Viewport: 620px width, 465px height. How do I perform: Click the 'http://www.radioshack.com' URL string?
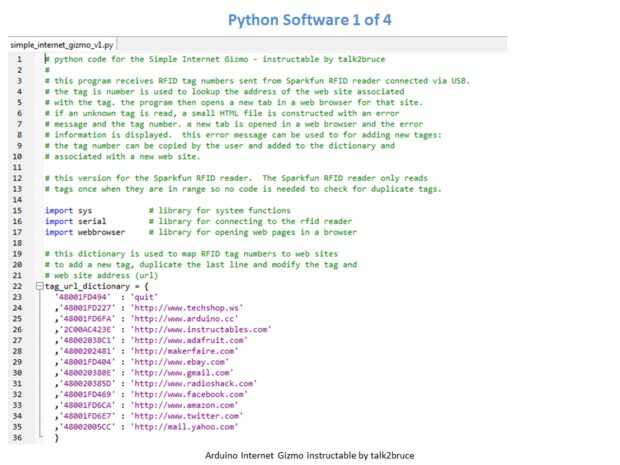point(193,383)
